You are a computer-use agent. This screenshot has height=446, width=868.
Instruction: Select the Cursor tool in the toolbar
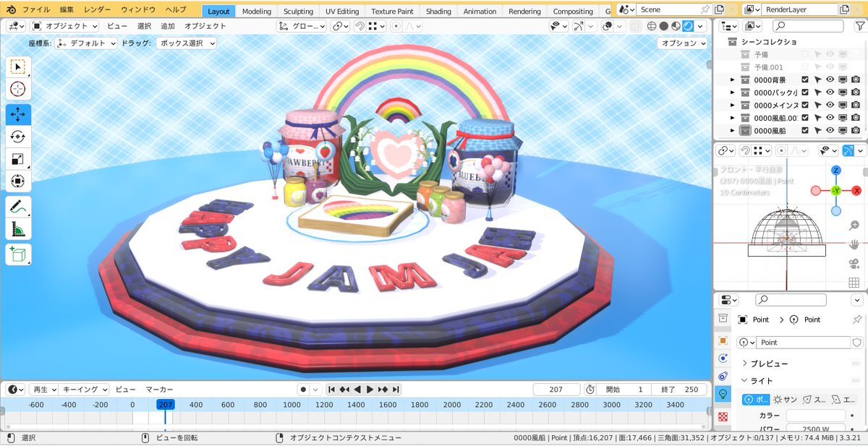point(18,90)
